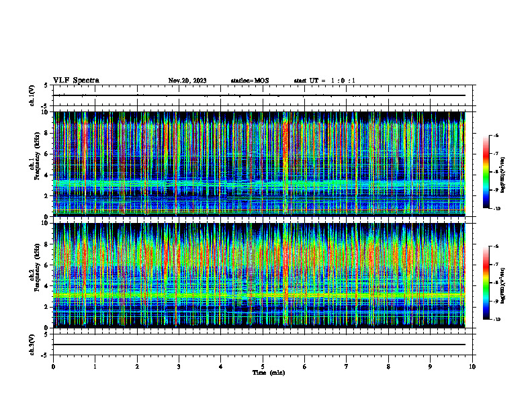Click the "Time (min)" axis title
The width and height of the screenshot is (532, 411).
[269, 373]
